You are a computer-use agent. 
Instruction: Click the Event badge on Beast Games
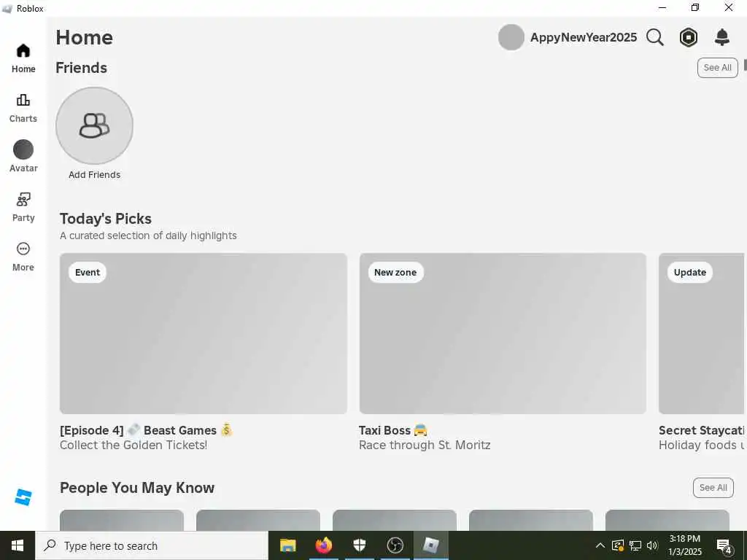click(88, 273)
